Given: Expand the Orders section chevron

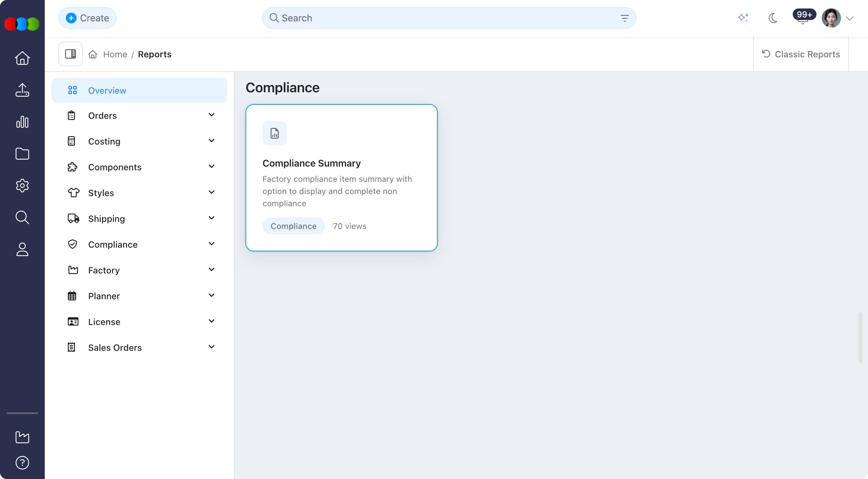Looking at the screenshot, I should [212, 115].
